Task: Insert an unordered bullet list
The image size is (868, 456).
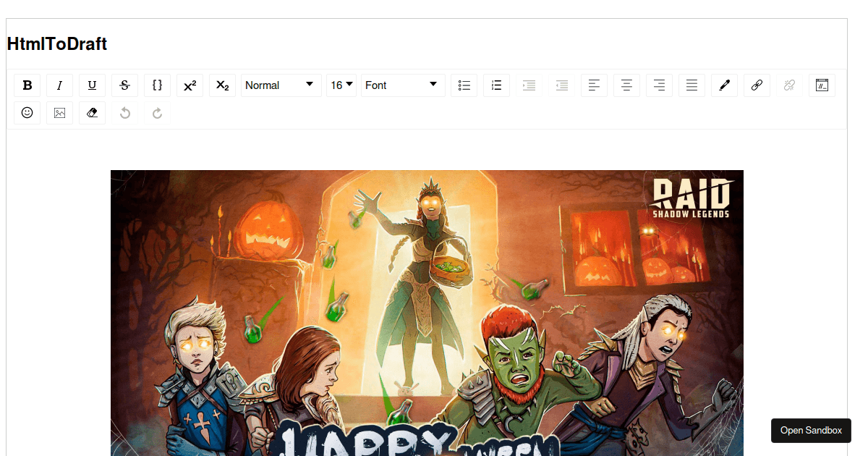Action: [464, 85]
